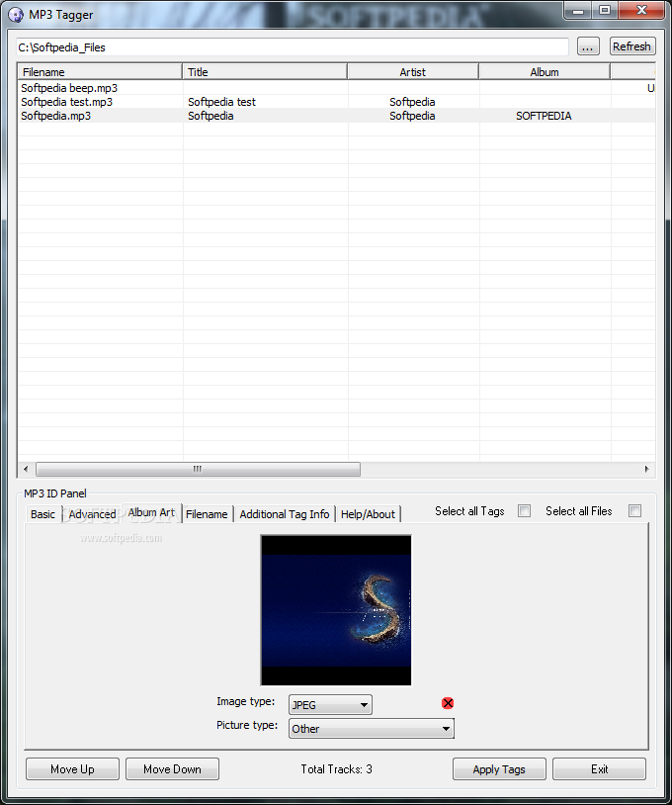Enable Select all Files checkbox
The width and height of the screenshot is (672, 805).
(x=634, y=511)
